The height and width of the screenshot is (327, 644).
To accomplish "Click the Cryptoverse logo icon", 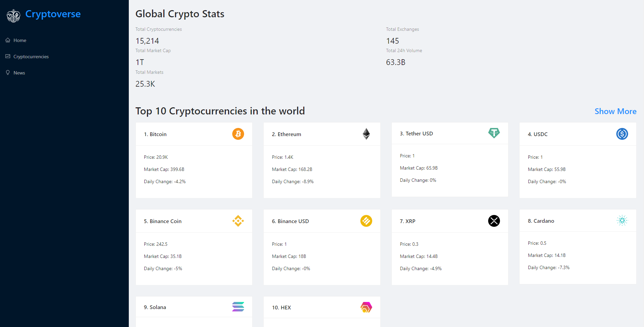I will 14,16.
